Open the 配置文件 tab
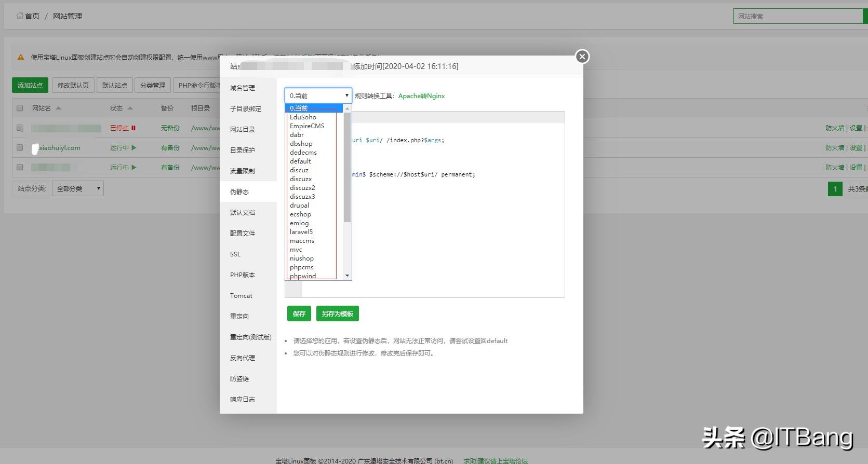The width and height of the screenshot is (868, 464). [x=248, y=233]
